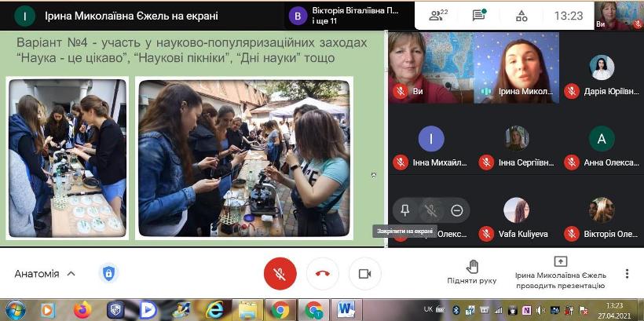Click the presentation status Ірина Миколаївна Єжель

click(x=561, y=273)
